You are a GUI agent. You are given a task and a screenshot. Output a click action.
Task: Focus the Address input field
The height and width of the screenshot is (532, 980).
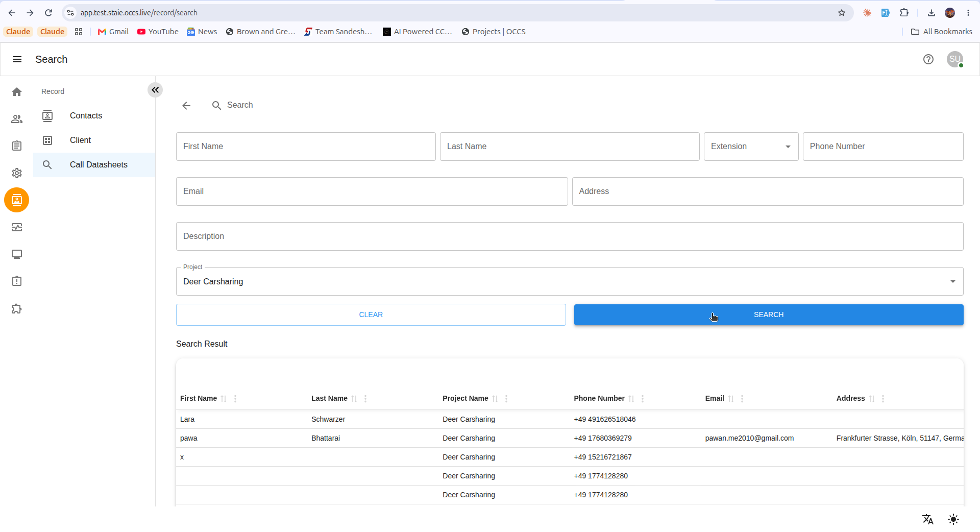[768, 191]
